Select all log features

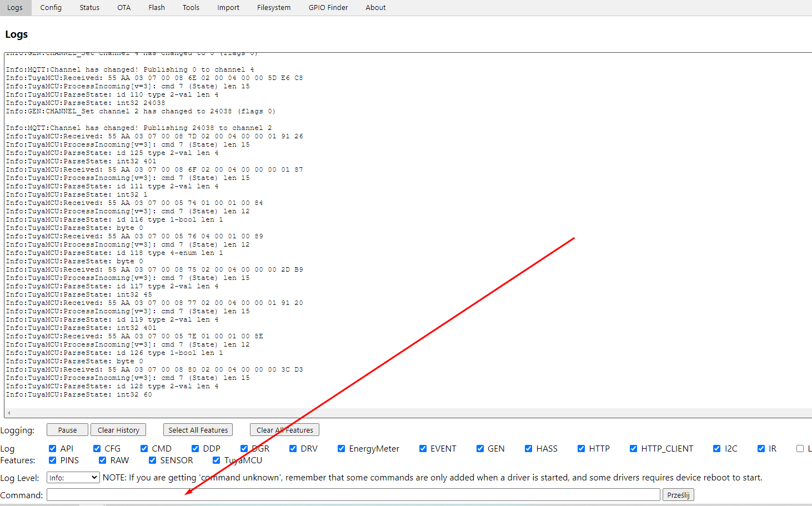(198, 429)
